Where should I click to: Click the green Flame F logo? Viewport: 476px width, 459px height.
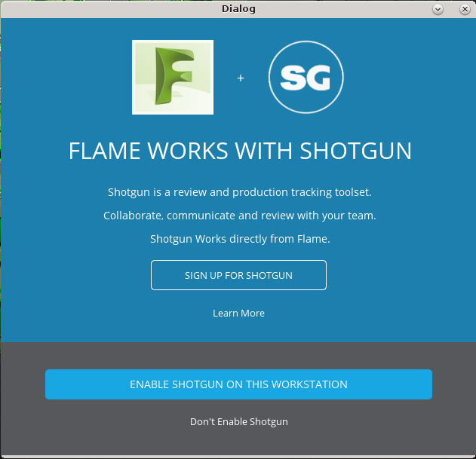click(174, 76)
